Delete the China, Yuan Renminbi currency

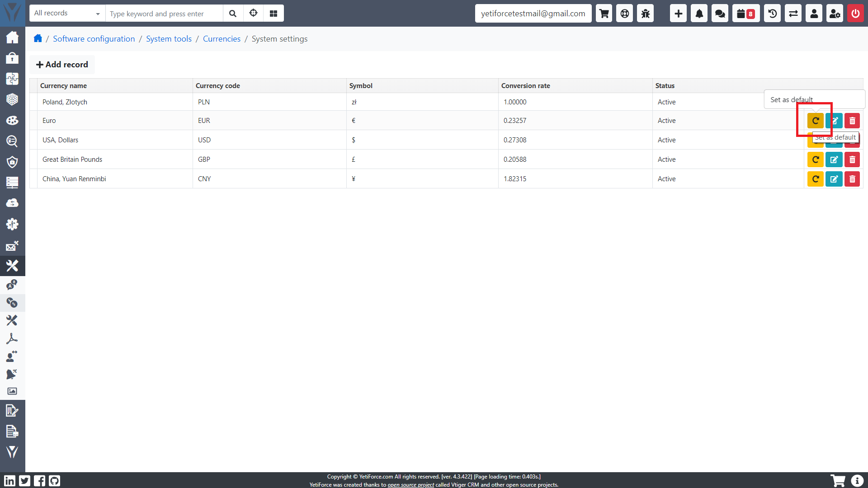click(852, 179)
